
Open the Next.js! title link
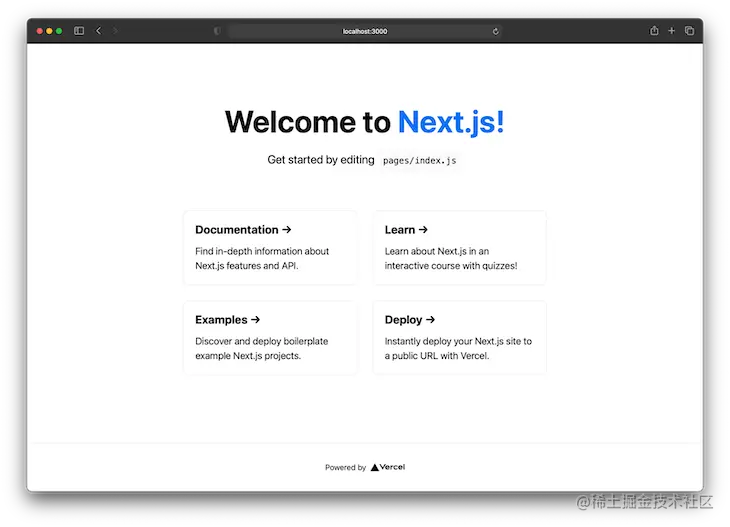451,122
